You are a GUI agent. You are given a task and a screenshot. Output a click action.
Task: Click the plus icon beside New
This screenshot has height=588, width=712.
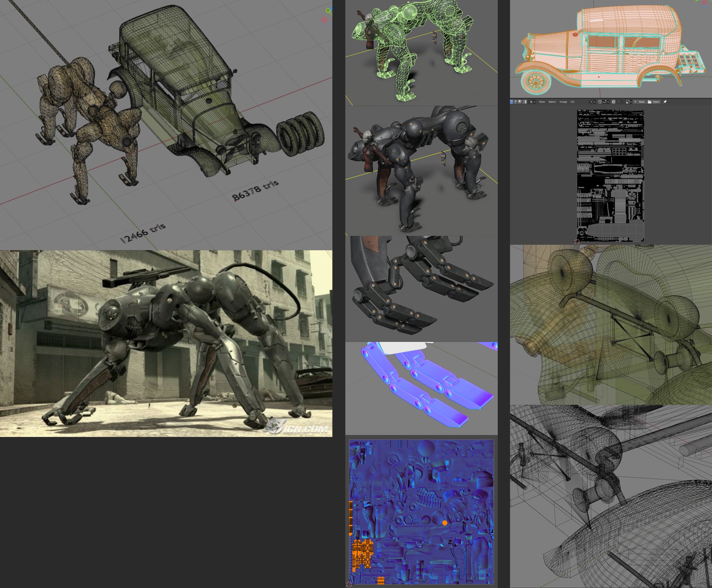click(635, 102)
